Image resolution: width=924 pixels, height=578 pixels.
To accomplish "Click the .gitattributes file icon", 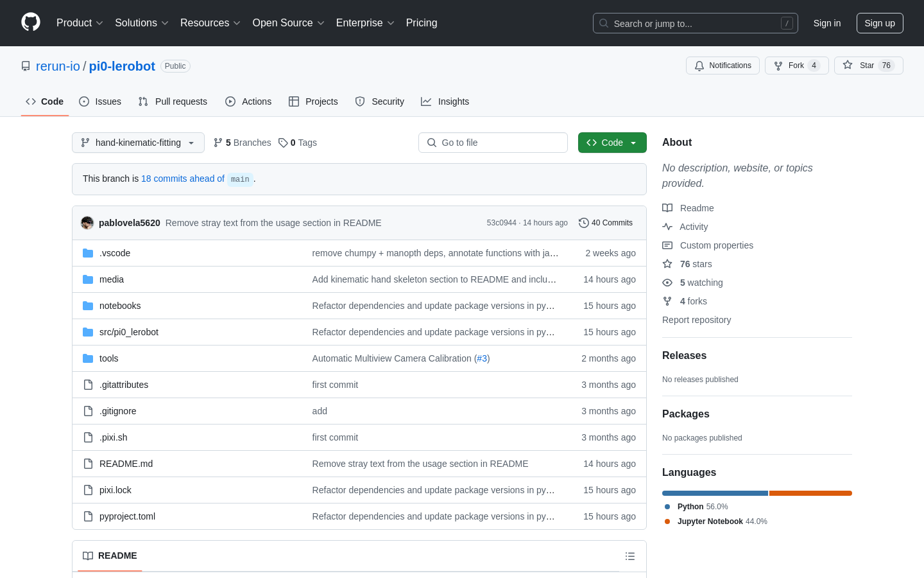I will click(x=88, y=385).
